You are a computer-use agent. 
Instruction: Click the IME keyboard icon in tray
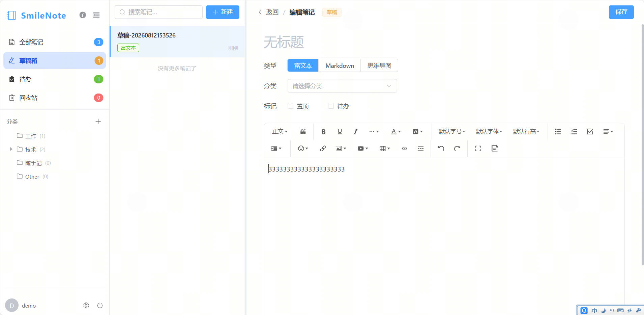[620, 311]
